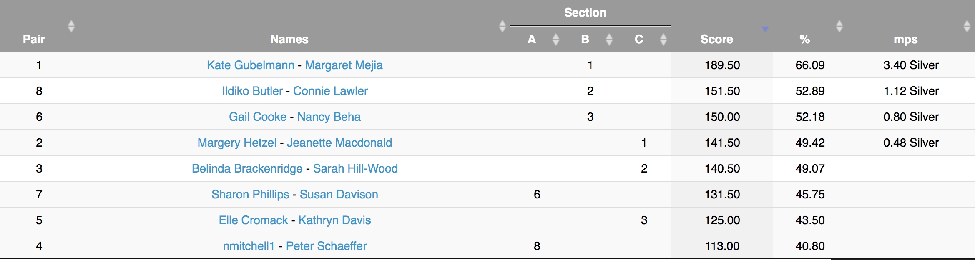Click the Names column sort arrows
Screen dimensions: 980x260
tap(502, 26)
